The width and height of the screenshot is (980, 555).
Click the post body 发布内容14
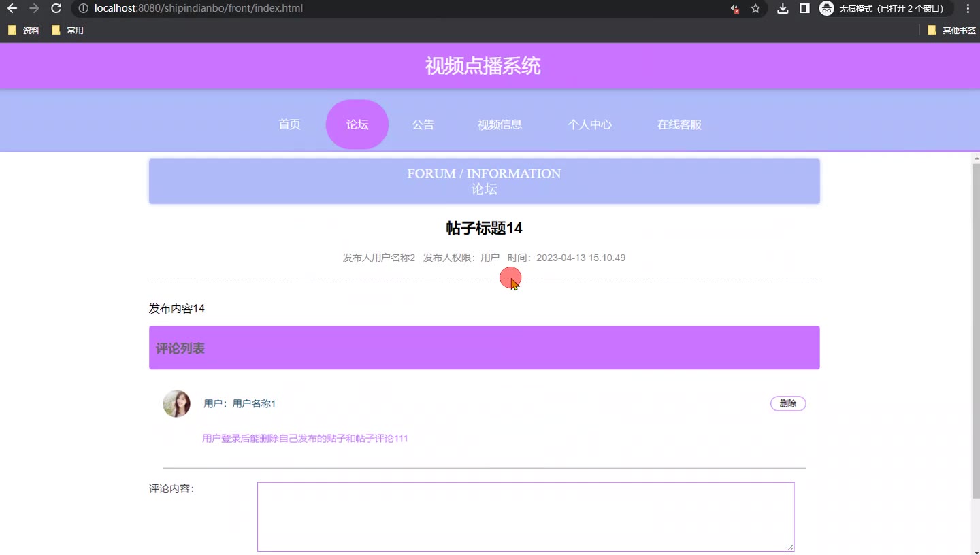(177, 309)
